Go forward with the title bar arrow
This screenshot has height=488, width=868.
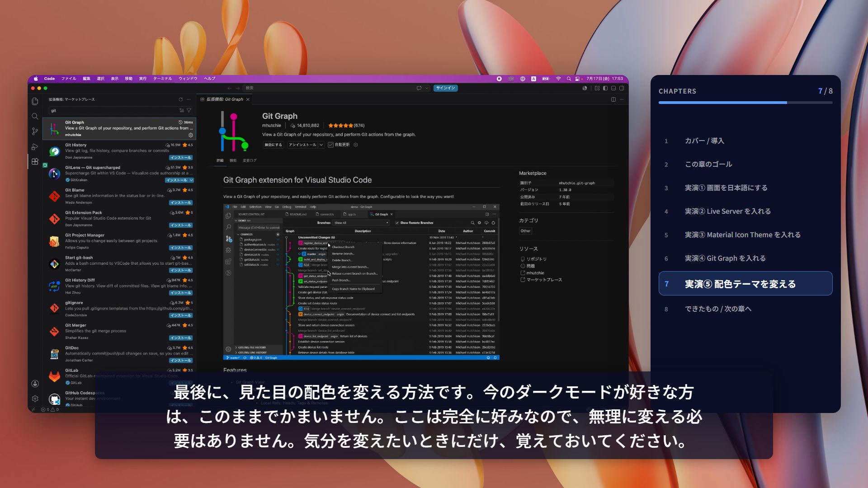click(x=237, y=88)
